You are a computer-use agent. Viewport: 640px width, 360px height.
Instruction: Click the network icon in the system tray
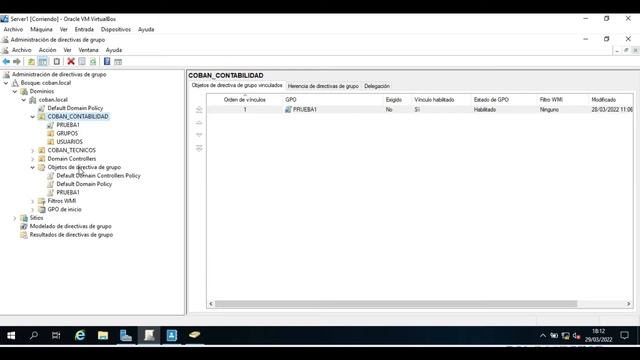pyautogui.click(x=565, y=336)
